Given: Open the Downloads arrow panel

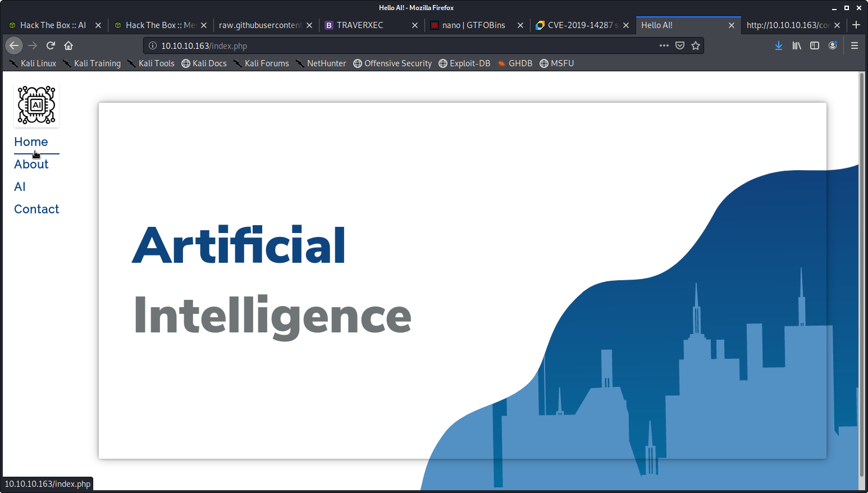Looking at the screenshot, I should tap(779, 45).
